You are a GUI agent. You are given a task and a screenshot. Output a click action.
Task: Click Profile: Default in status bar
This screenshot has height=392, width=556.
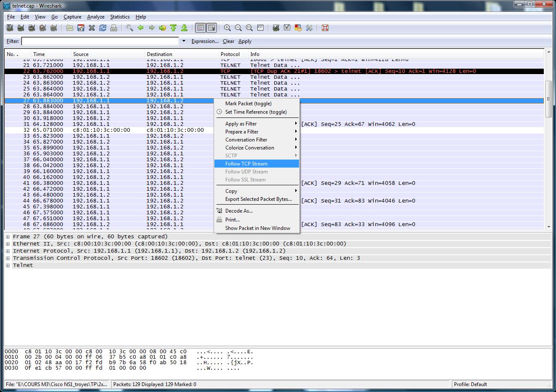470,384
